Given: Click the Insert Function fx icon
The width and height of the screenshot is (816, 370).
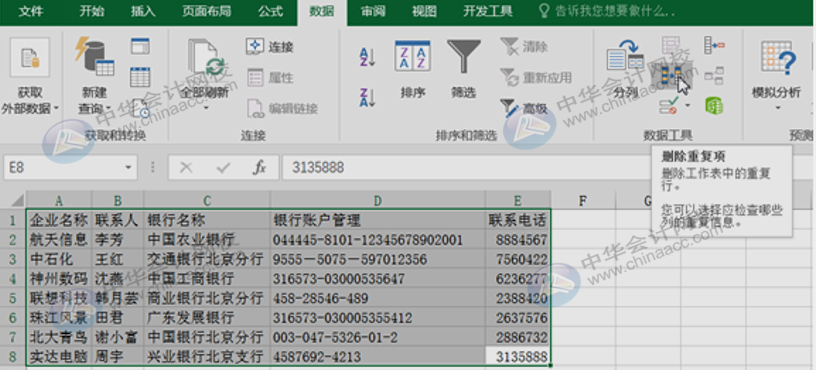Looking at the screenshot, I should point(259,168).
